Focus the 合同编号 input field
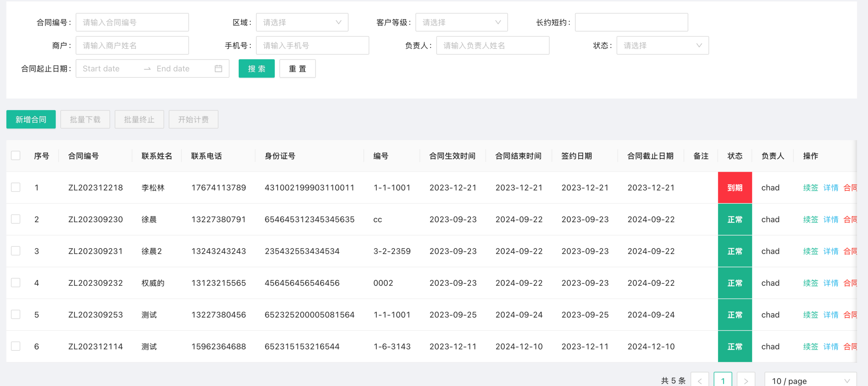 point(132,22)
